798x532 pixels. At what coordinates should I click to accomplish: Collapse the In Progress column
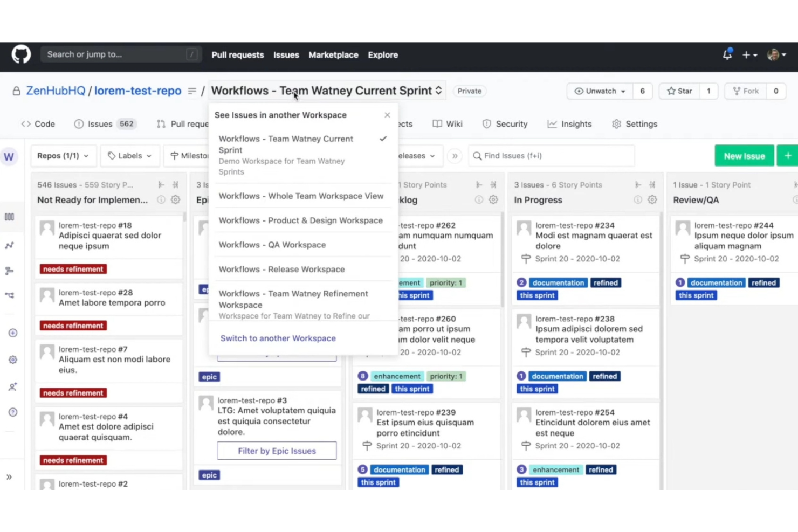[x=638, y=185]
